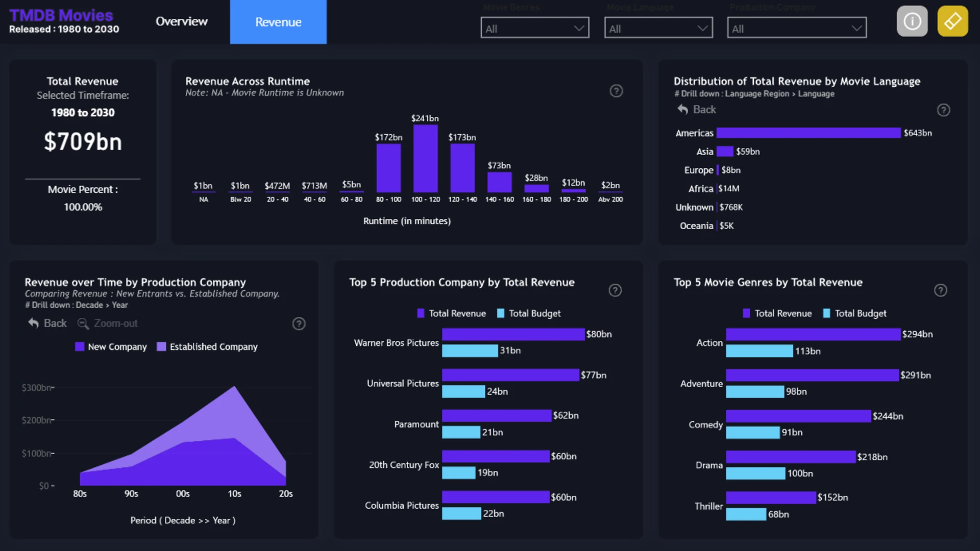Image resolution: width=980 pixels, height=551 pixels.
Task: Click the $241bn runtime data label
Action: 425,118
